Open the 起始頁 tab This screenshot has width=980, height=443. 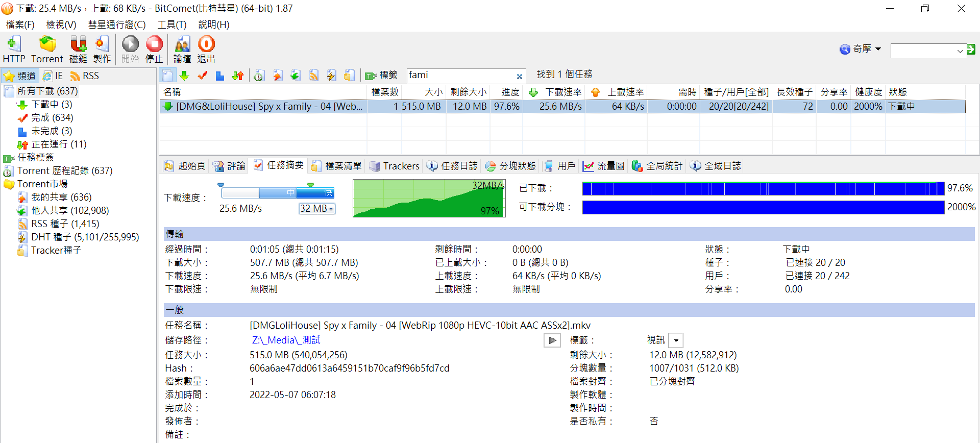[185, 166]
